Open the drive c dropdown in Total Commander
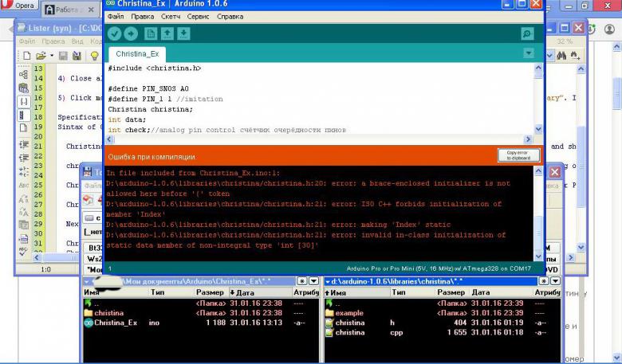This screenshot has height=364, width=622. (x=93, y=218)
